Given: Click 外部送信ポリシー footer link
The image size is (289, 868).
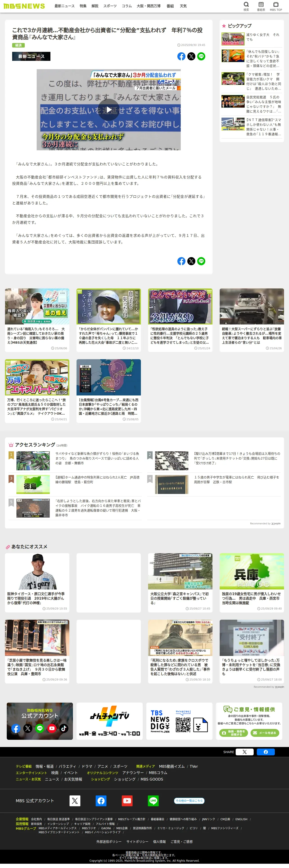Looking at the screenshot, I should point(109,841).
